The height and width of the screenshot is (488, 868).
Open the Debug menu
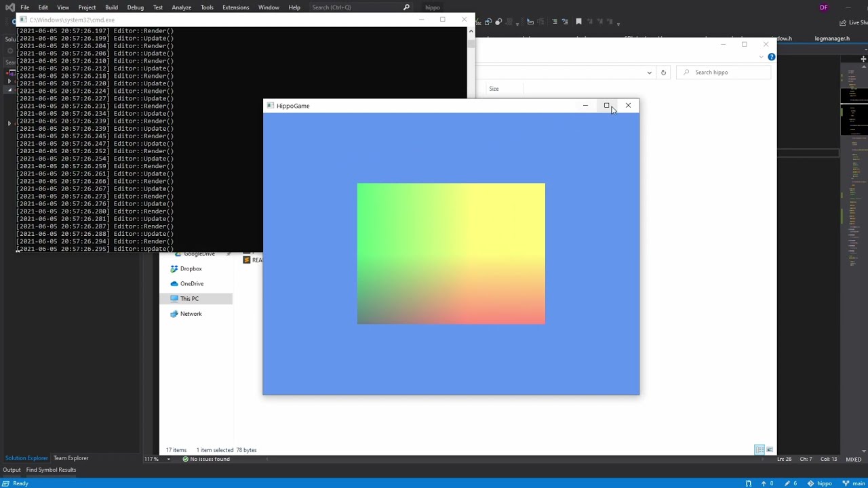click(135, 7)
